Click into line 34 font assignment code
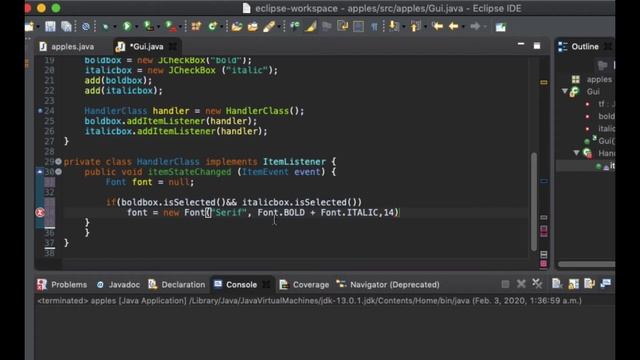The width and height of the screenshot is (640, 360). (262, 213)
